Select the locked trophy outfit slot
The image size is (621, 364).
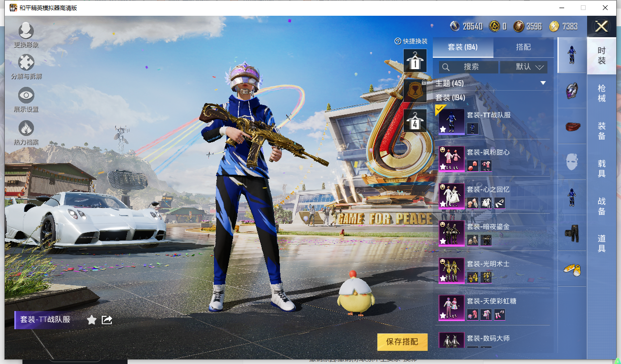point(415,91)
